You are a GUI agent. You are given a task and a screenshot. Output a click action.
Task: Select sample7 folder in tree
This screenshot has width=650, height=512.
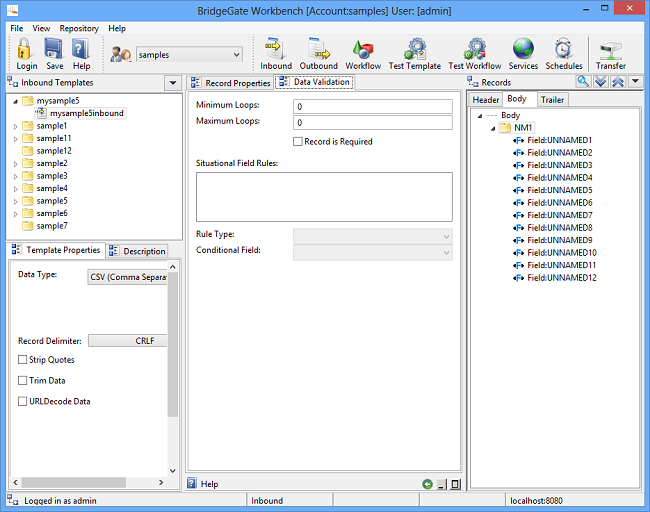coord(45,226)
